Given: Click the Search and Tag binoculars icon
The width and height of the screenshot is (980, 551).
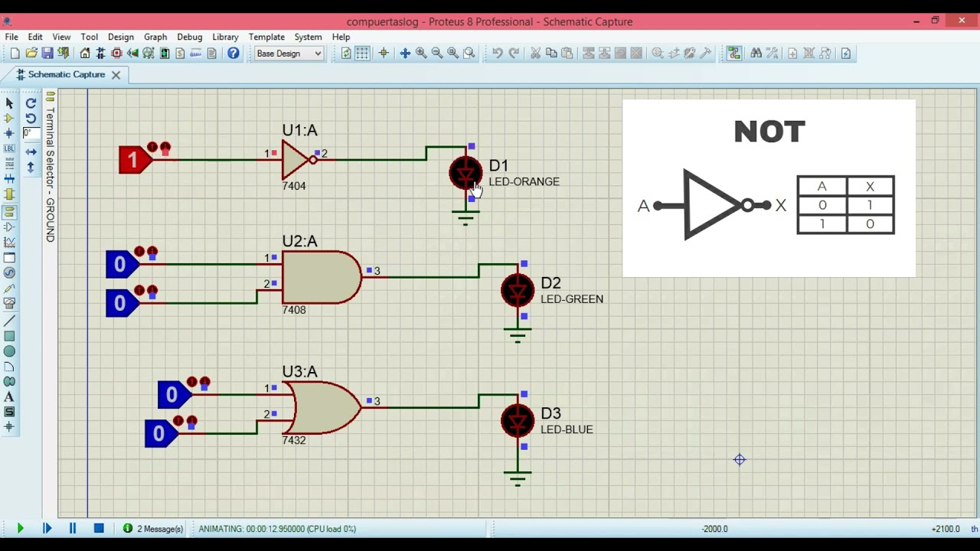Looking at the screenshot, I should coord(756,53).
